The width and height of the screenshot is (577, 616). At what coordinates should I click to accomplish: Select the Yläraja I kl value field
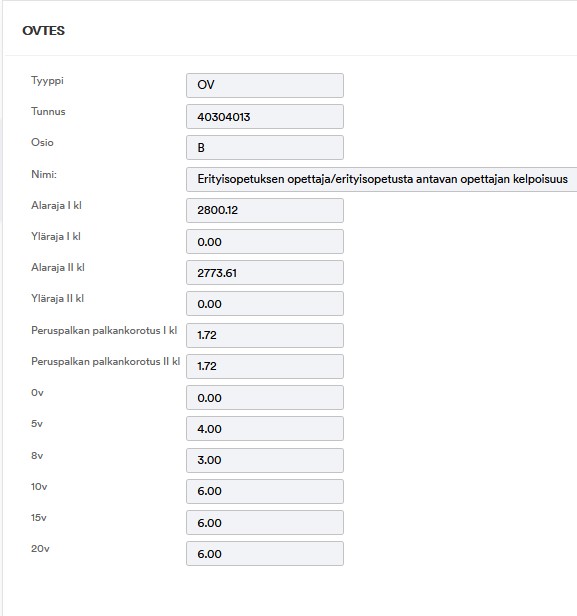coord(265,241)
